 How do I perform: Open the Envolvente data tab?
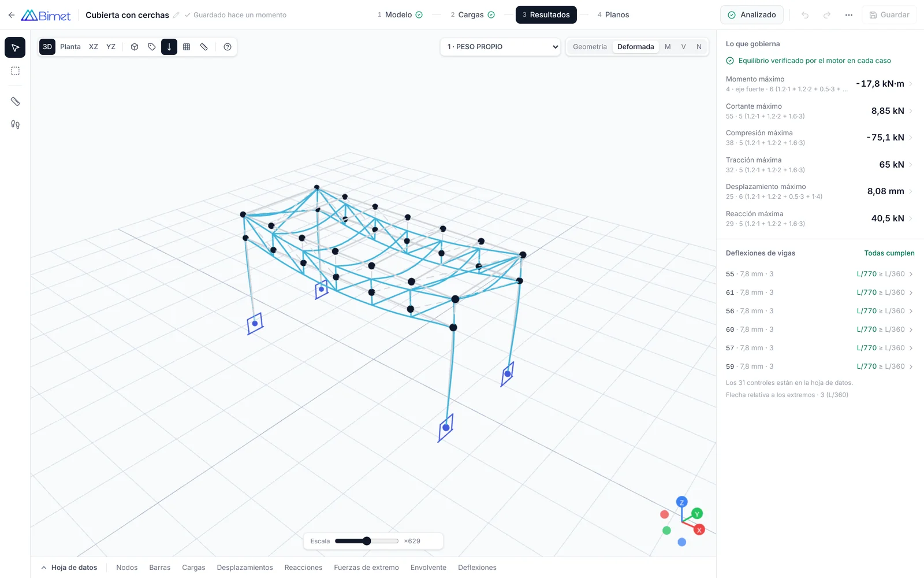429,568
